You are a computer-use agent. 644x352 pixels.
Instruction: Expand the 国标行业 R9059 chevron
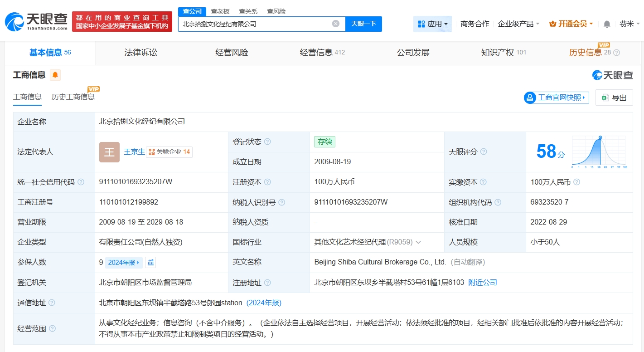(418, 242)
